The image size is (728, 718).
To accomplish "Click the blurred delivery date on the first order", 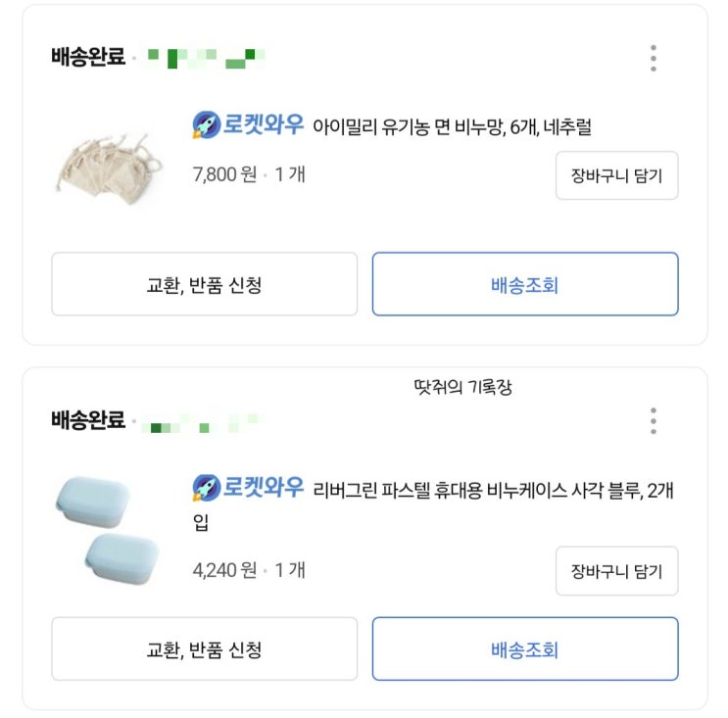I will (206, 57).
